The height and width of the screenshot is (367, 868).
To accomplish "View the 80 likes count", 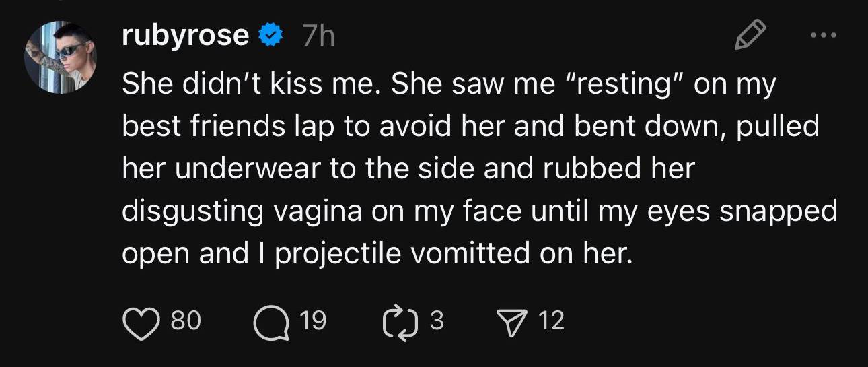I will 186,321.
